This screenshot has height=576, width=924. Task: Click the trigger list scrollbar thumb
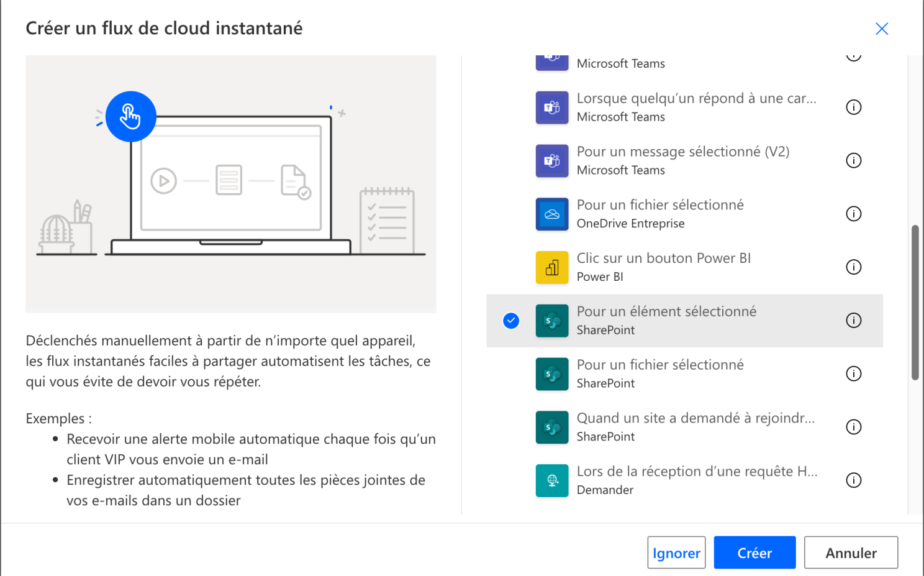click(x=915, y=303)
